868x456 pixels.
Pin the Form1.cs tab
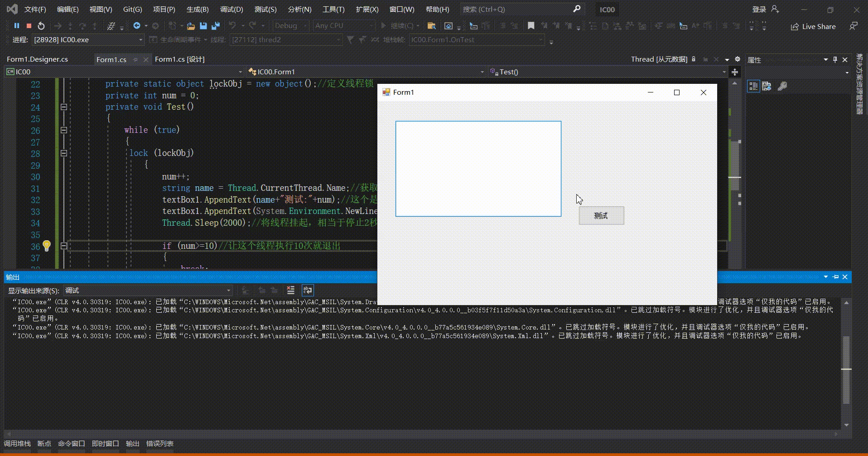click(135, 59)
